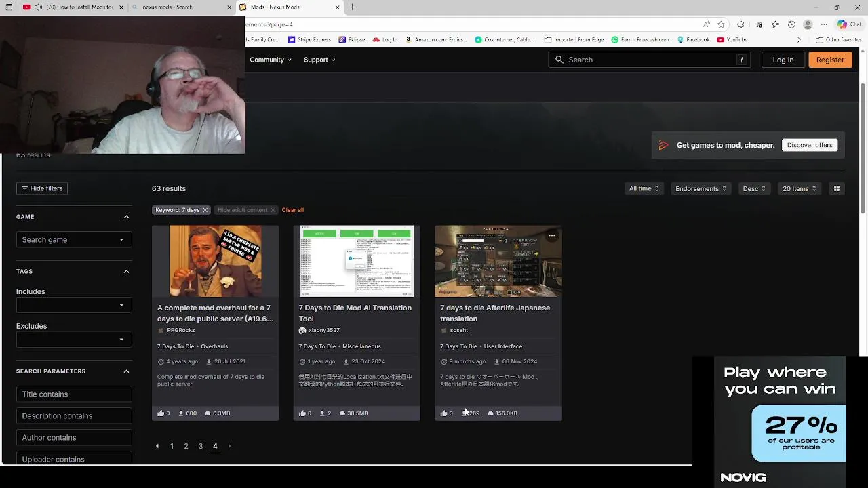
Task: Click endorsement thumbs-up on Afterlife Japanese translation card
Action: [443, 413]
